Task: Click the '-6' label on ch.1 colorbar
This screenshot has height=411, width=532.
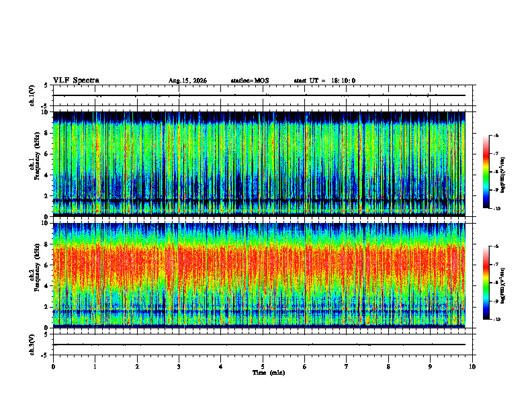Action: tap(496, 136)
